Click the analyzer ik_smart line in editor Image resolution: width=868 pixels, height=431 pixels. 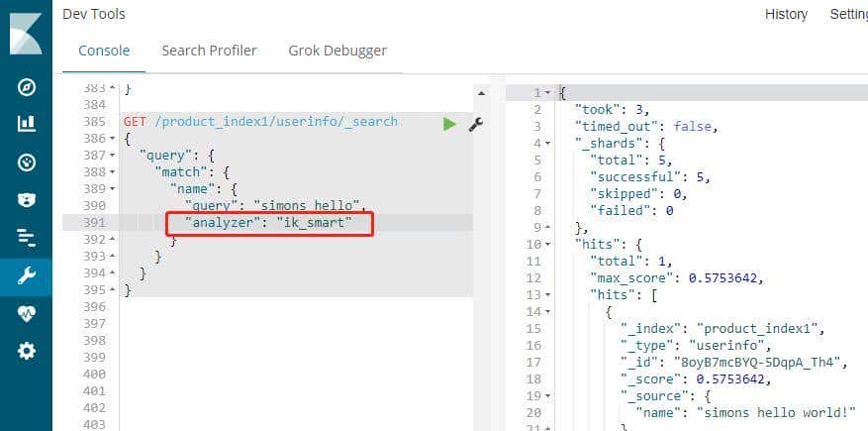(268, 223)
